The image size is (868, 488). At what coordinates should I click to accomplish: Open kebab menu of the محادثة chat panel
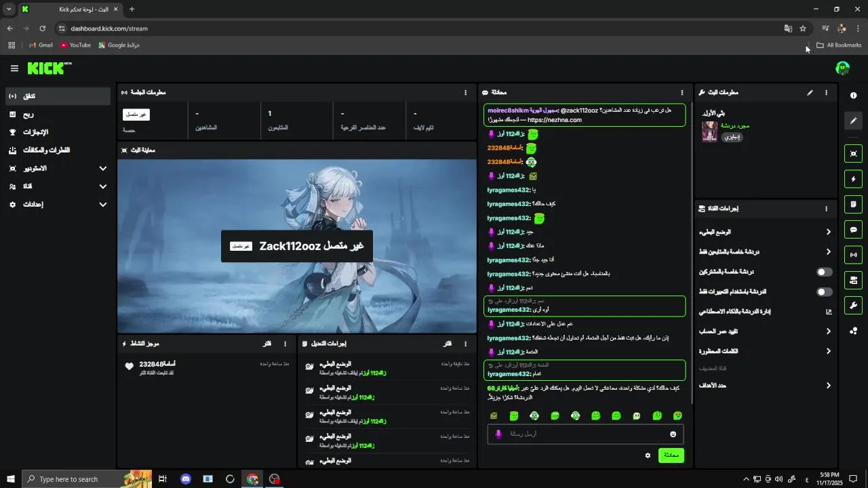[x=682, y=93]
